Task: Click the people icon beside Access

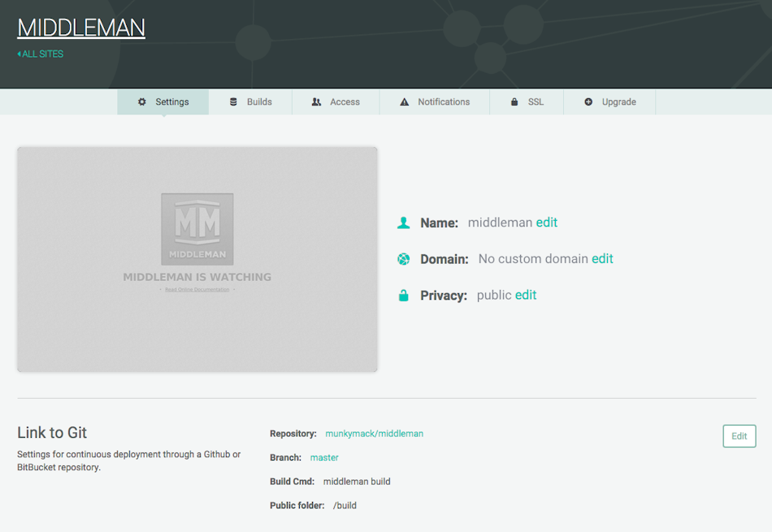Action: pyautogui.click(x=316, y=102)
